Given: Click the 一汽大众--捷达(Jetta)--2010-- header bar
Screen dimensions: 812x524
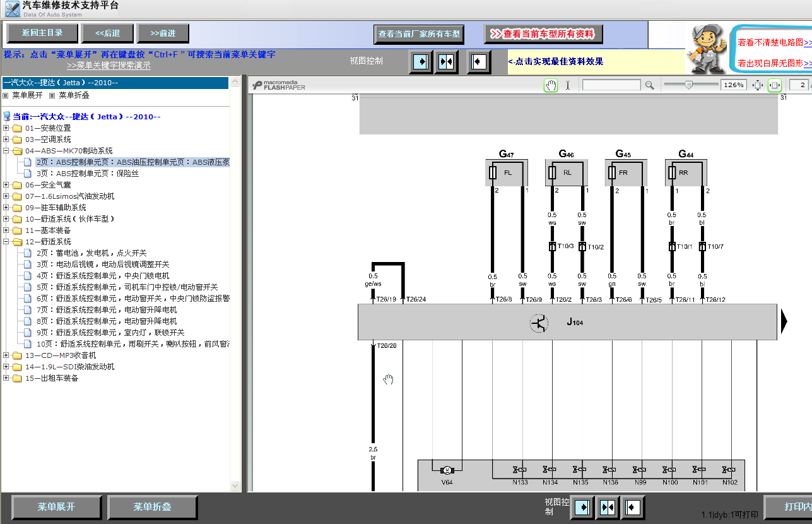Looking at the screenshot, I should pyautogui.click(x=115, y=83).
